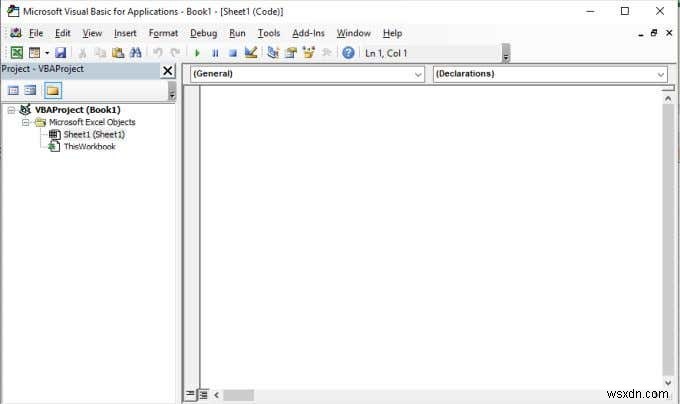The image size is (680, 404).
Task: Restore the inner code window
Action: point(654,33)
